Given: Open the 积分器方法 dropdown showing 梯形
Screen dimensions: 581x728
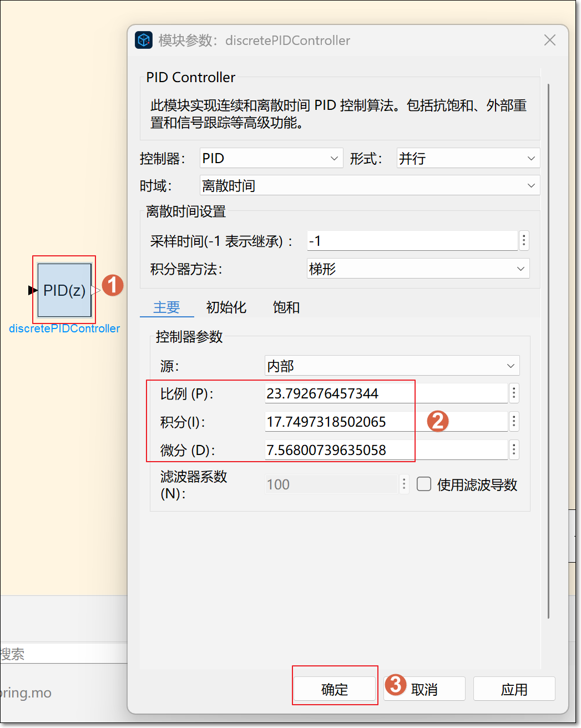Looking at the screenshot, I should [x=418, y=269].
